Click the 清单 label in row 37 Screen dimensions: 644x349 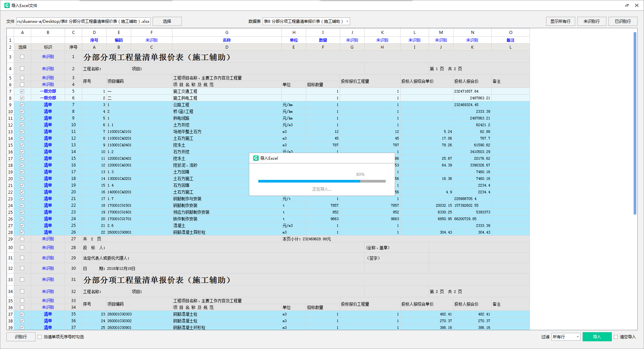tap(48, 314)
